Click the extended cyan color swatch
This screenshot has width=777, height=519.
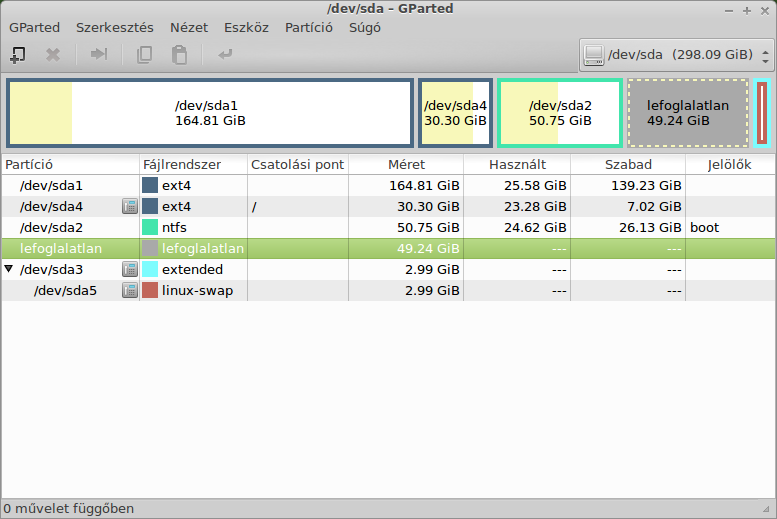tap(150, 269)
